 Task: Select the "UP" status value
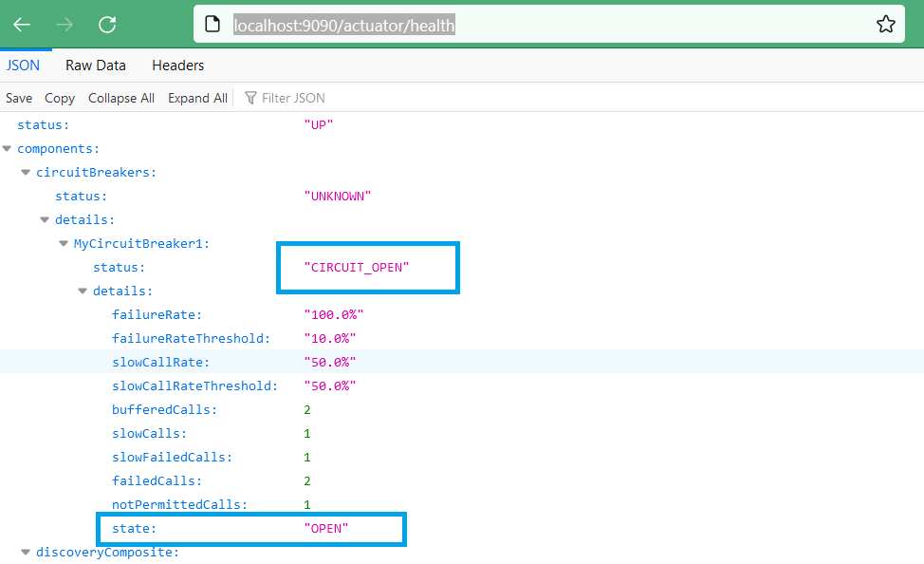(x=319, y=125)
